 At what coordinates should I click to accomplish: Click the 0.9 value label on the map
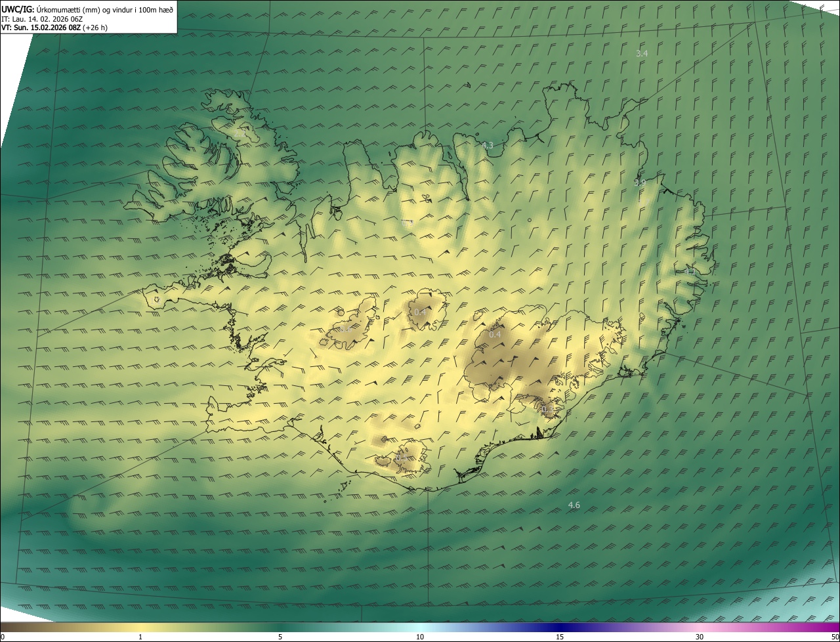pyautogui.click(x=407, y=223)
